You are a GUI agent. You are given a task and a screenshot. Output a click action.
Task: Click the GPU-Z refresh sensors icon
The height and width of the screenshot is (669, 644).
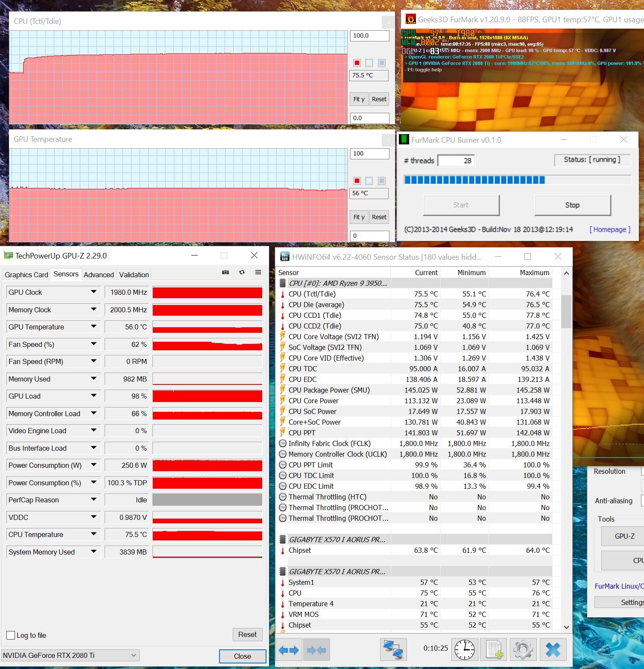coord(242,272)
